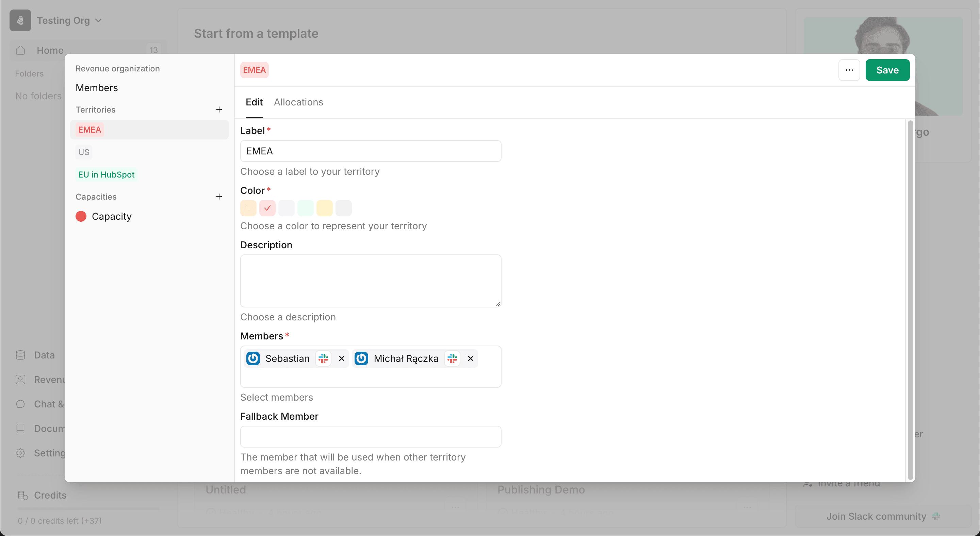Pick the orange color swatch
Viewport: 980px width, 536px height.
[248, 208]
